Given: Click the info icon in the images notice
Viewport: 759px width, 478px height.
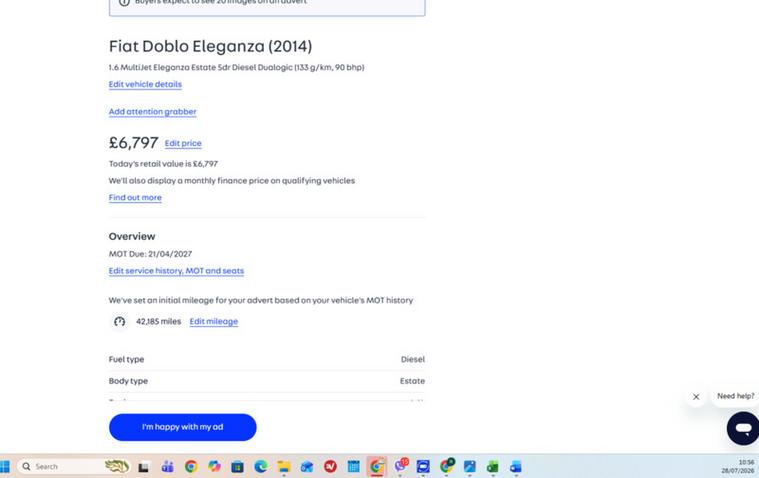Looking at the screenshot, I should pyautogui.click(x=124, y=2).
